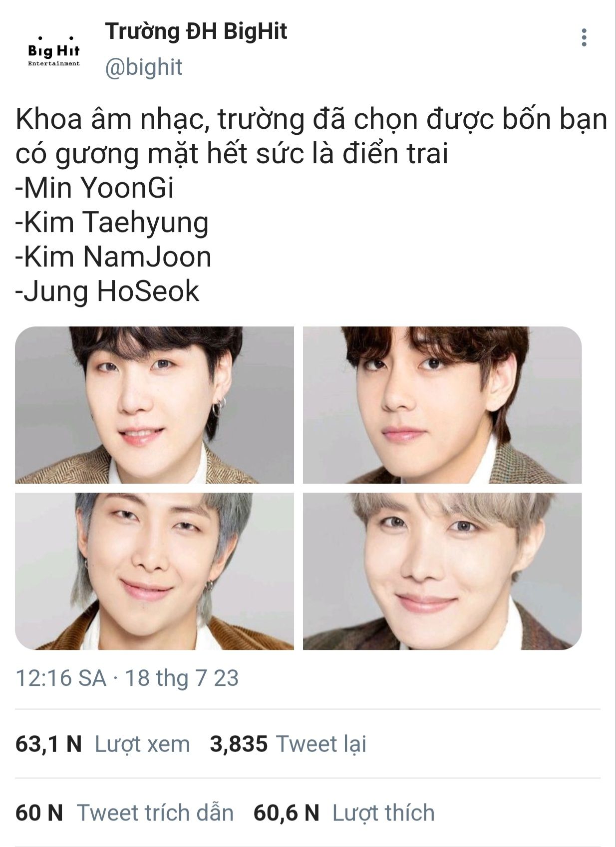Open the bottom-right photo with blond hair
616x847 pixels.
[x=442, y=571]
